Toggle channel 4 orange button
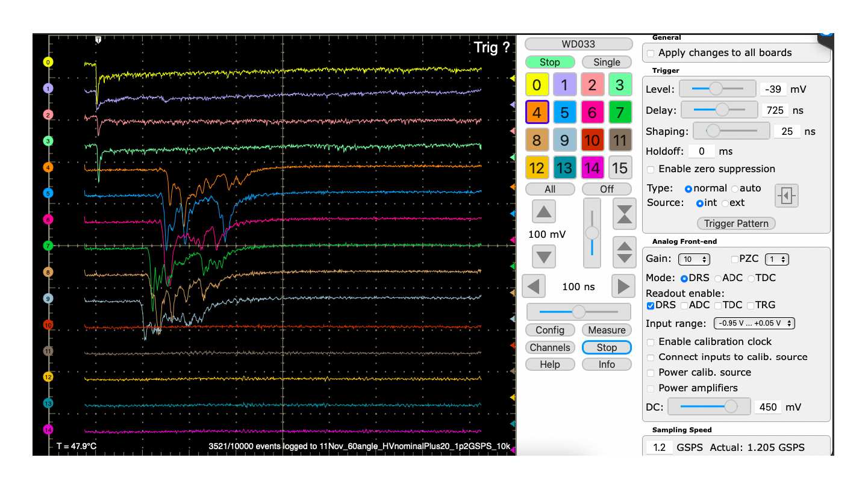Screen dimensions: 868x481 pos(537,111)
